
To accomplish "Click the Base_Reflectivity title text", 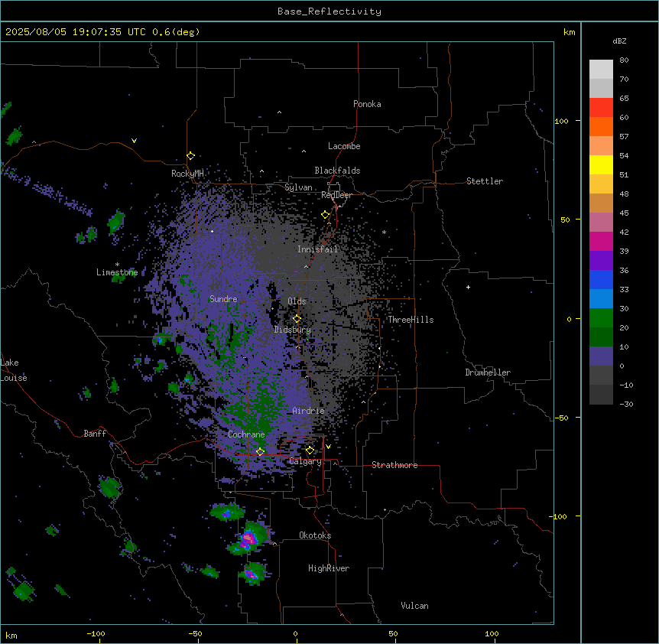I will click(x=329, y=11).
